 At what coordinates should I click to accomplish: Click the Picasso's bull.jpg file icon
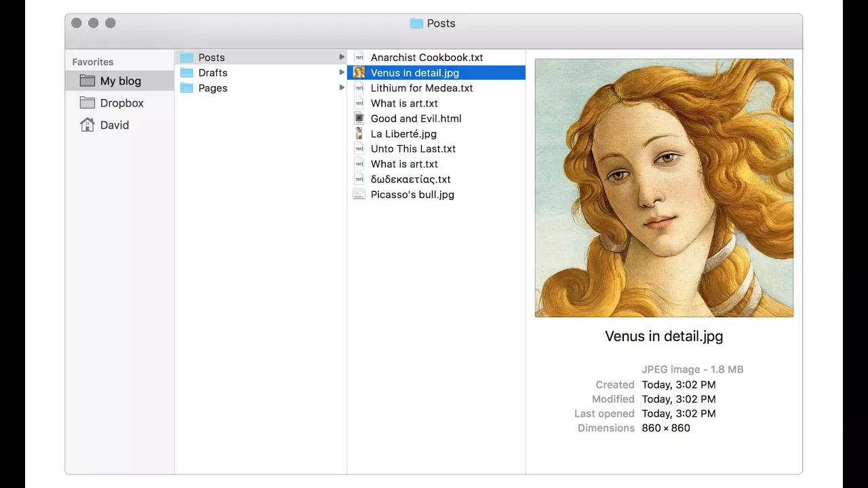click(x=359, y=195)
